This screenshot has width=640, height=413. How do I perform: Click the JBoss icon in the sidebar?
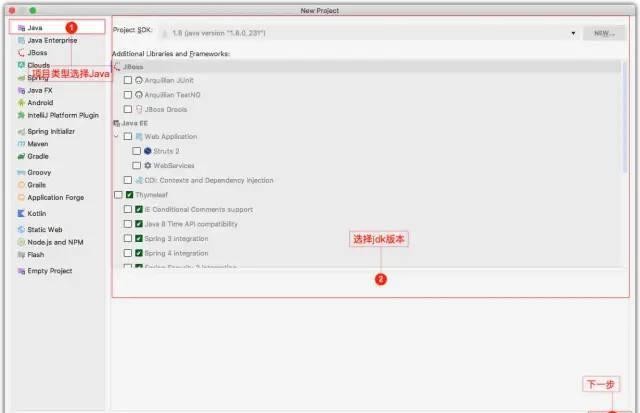[x=21, y=53]
